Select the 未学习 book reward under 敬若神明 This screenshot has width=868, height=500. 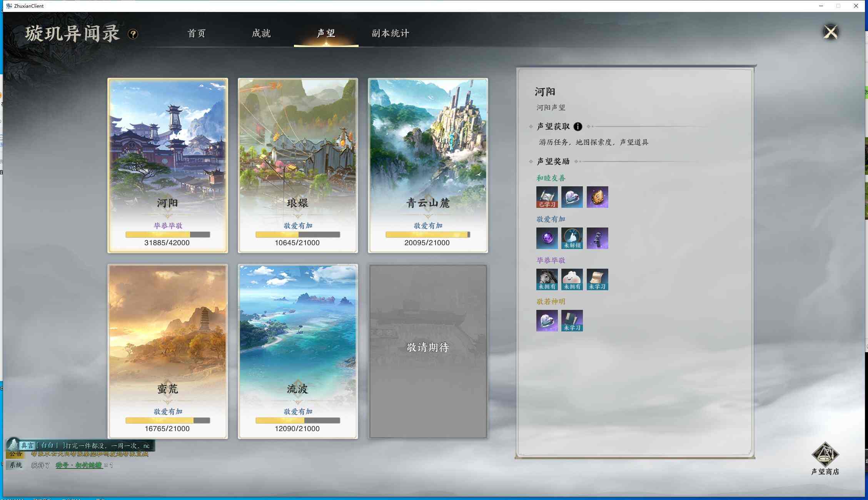pos(572,321)
